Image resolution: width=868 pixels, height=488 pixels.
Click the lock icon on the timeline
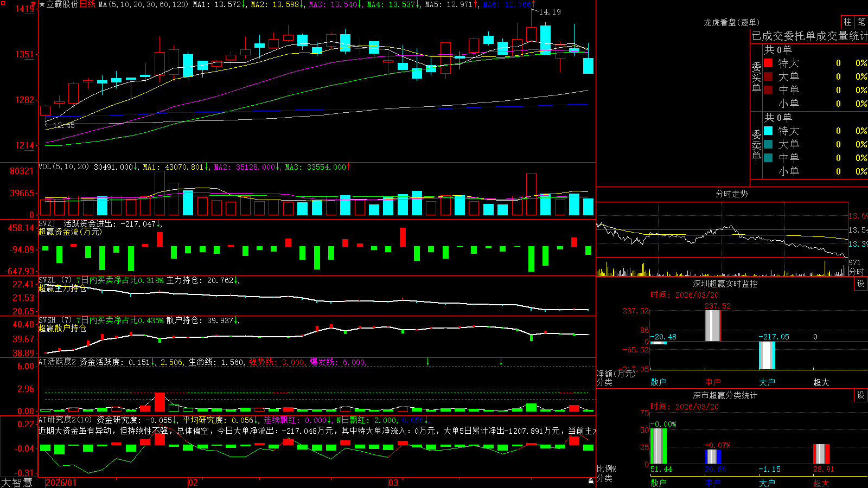[x=591, y=481]
